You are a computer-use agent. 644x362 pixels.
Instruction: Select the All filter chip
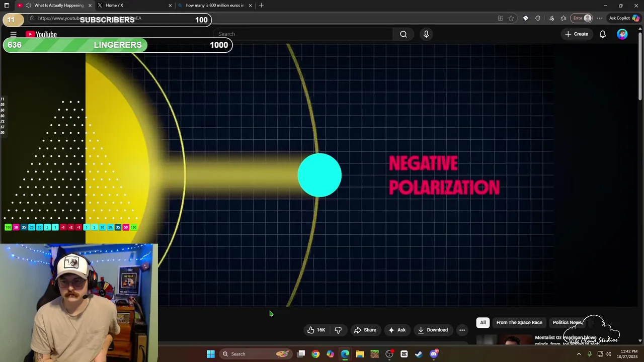(483, 322)
